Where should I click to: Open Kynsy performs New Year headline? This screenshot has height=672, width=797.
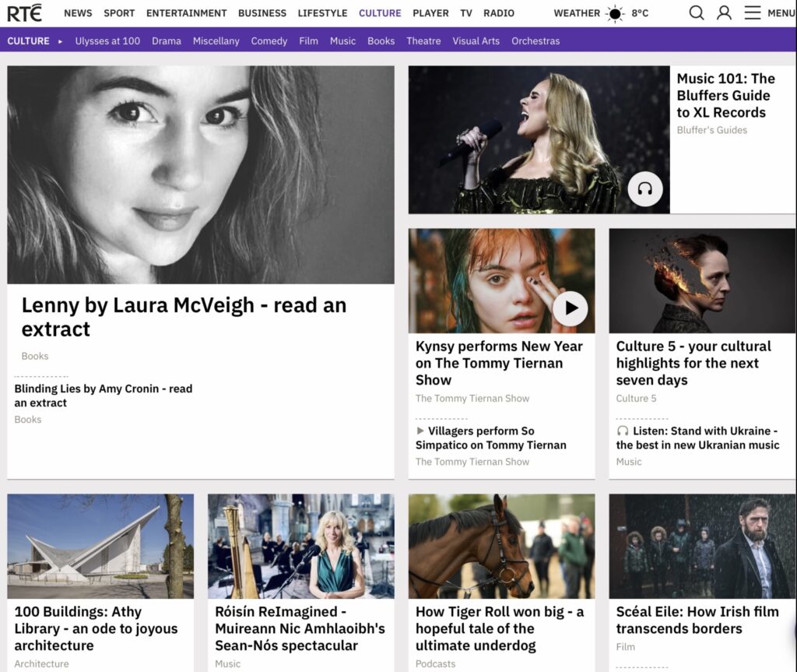(499, 363)
